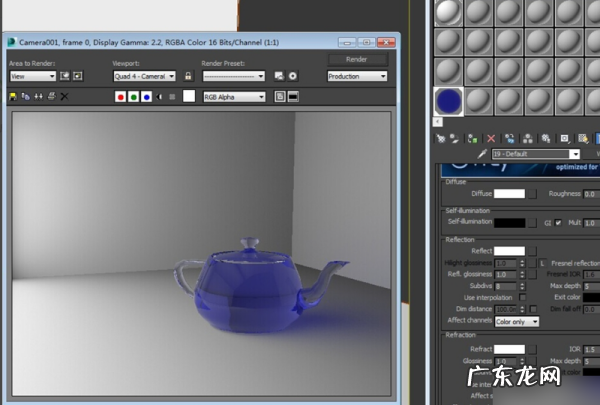Click the Save Image icon in render window
The image size is (600, 405).
pyautogui.click(x=12, y=97)
